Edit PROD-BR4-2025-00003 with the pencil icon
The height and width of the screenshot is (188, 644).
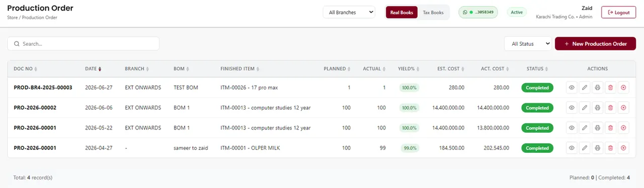(585, 87)
